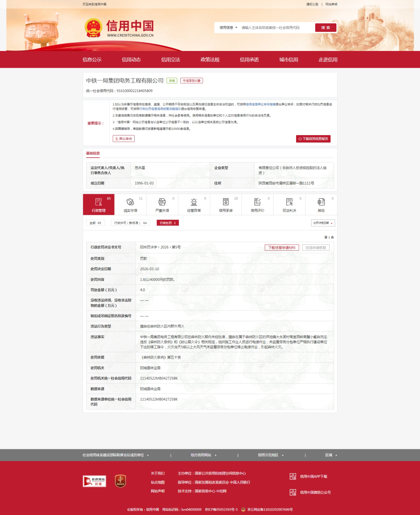Screen dimensions: 420x515
Task: Open the 行政管理 category icon tab
Action: pos(99,202)
